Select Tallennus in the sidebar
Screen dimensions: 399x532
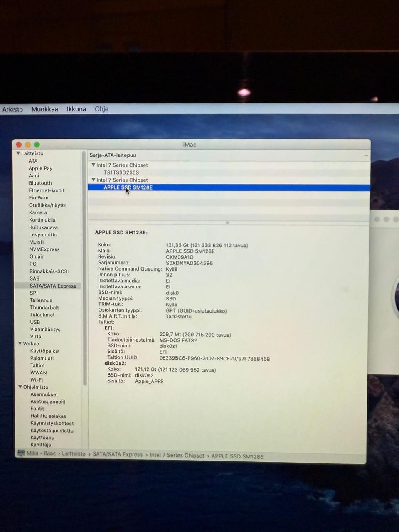click(41, 300)
